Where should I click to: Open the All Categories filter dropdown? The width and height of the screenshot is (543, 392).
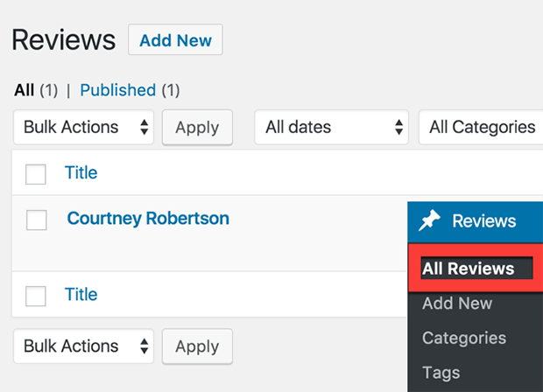click(x=481, y=127)
